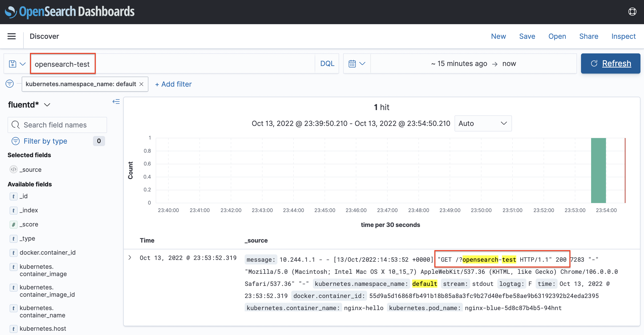The height and width of the screenshot is (335, 644).
Task: Click Share in top menu
Action: 589,36
